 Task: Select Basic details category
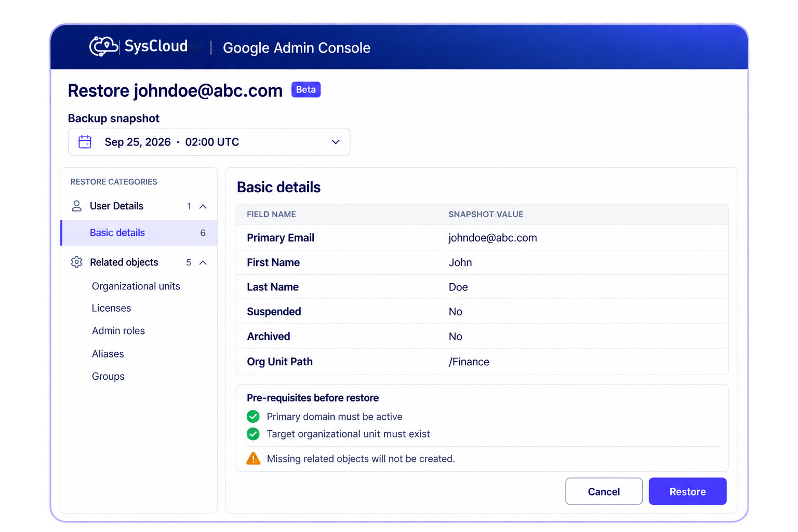[x=139, y=233]
